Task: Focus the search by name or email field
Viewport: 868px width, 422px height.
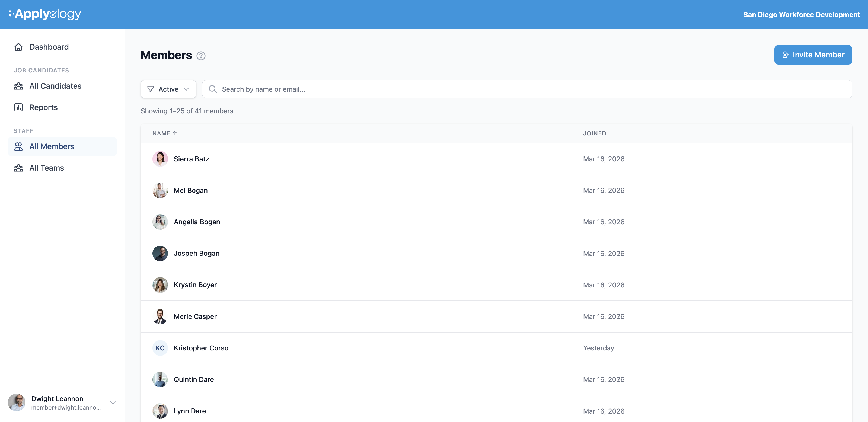Action: click(x=527, y=89)
